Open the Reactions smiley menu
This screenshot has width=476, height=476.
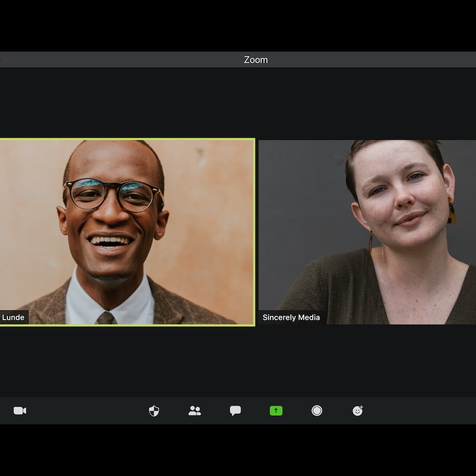tap(357, 411)
